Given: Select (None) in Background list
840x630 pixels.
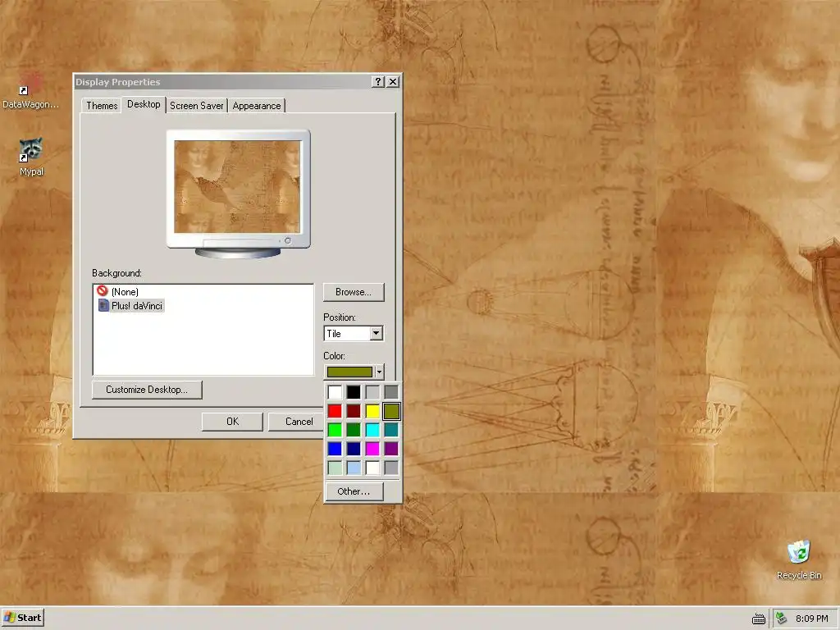Looking at the screenshot, I should tap(125, 291).
